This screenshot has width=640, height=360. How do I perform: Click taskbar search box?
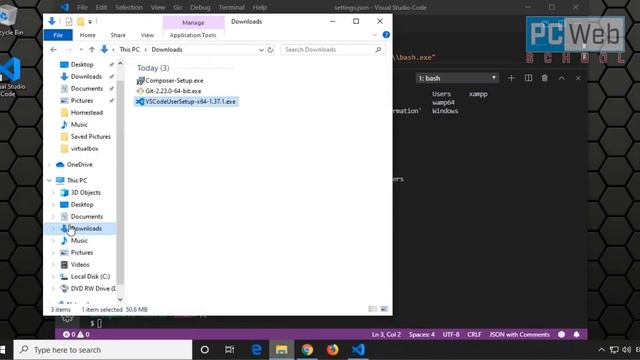pyautogui.click(x=103, y=350)
